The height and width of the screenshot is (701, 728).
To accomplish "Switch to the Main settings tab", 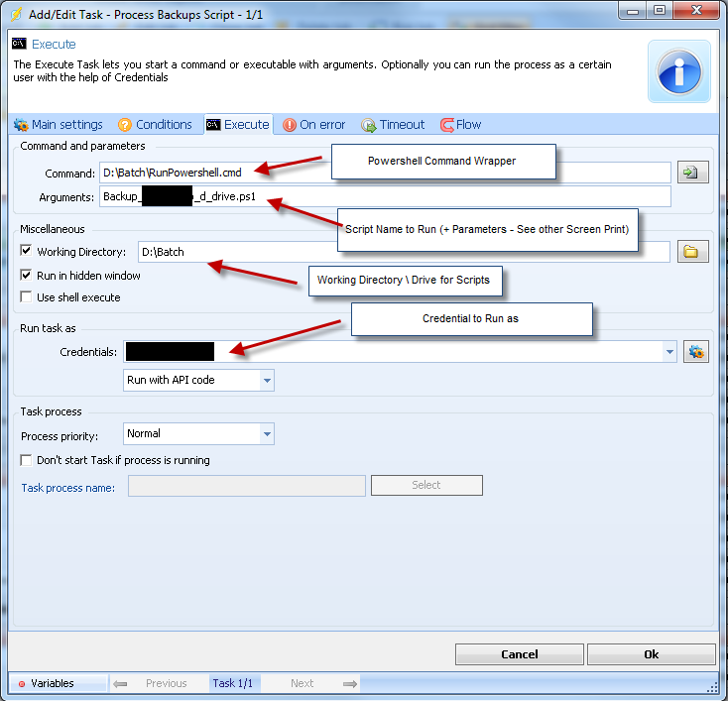I will (59, 125).
